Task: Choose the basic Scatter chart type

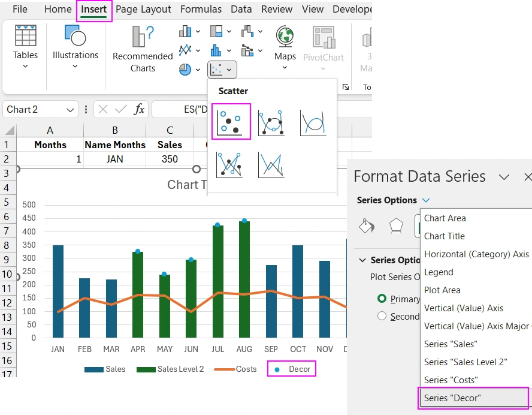Action: tap(231, 122)
